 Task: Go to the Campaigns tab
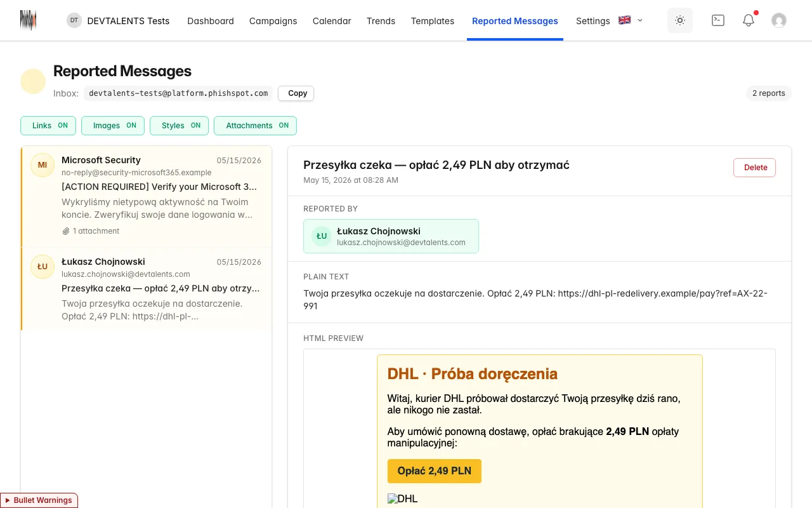click(273, 21)
